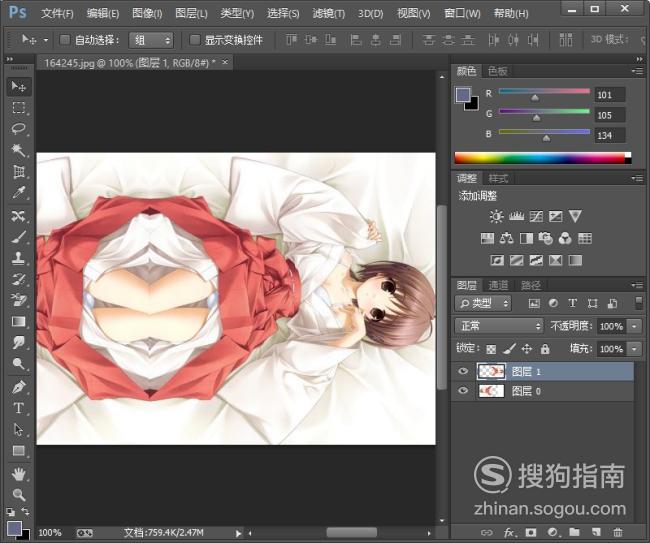Select the Path Selection tool
650x543 pixels.
(18, 429)
